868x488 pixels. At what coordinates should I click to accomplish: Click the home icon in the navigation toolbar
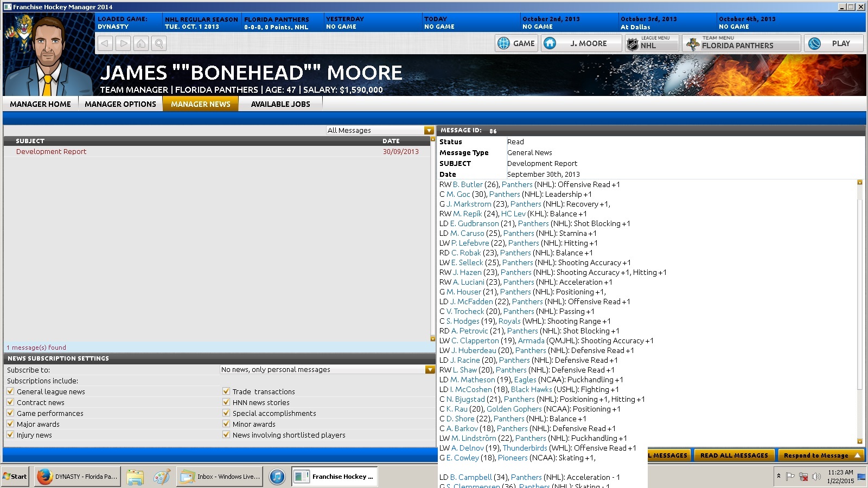click(141, 43)
